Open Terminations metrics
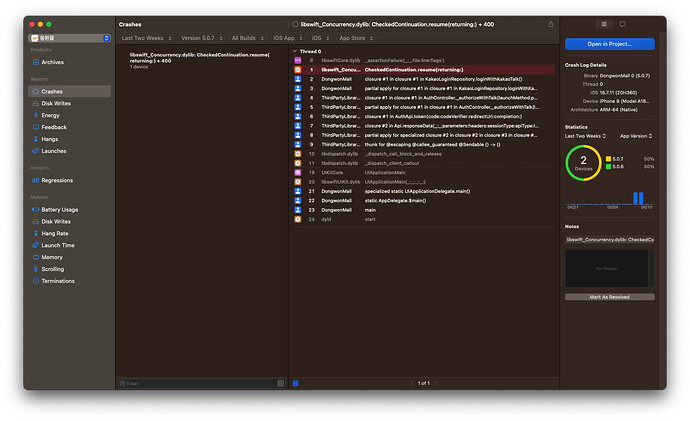The height and width of the screenshot is (421, 690). (53, 281)
